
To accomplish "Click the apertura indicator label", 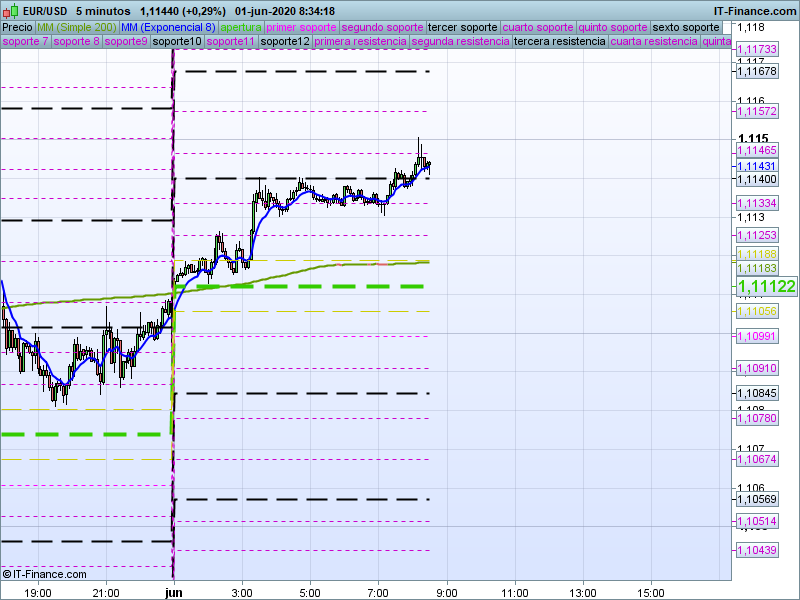I will tap(241, 28).
